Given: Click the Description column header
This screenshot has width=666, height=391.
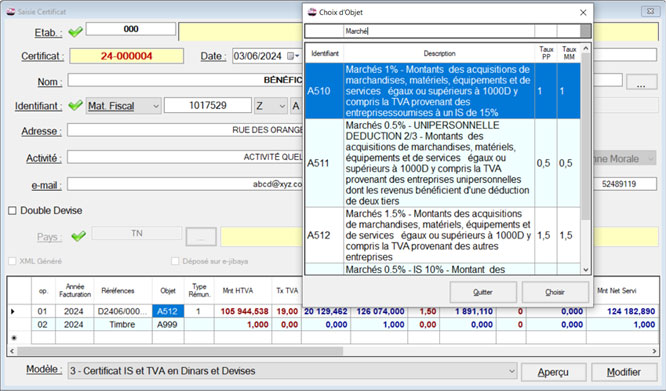Looking at the screenshot, I should tap(439, 53).
